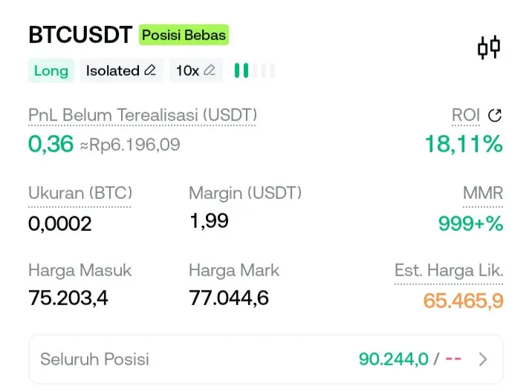The height and width of the screenshot is (392, 532).
Task: Edit margin mode pencil next to Isolated
Action: pos(150,71)
